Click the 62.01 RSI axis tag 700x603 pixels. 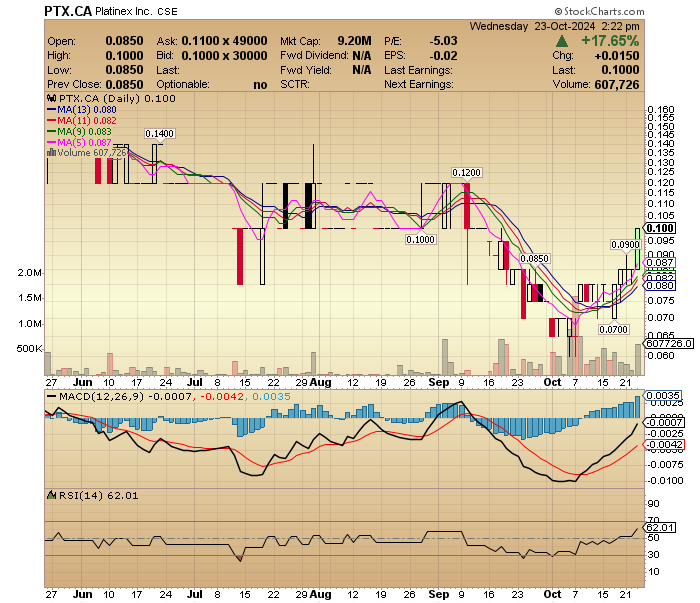[x=660, y=528]
